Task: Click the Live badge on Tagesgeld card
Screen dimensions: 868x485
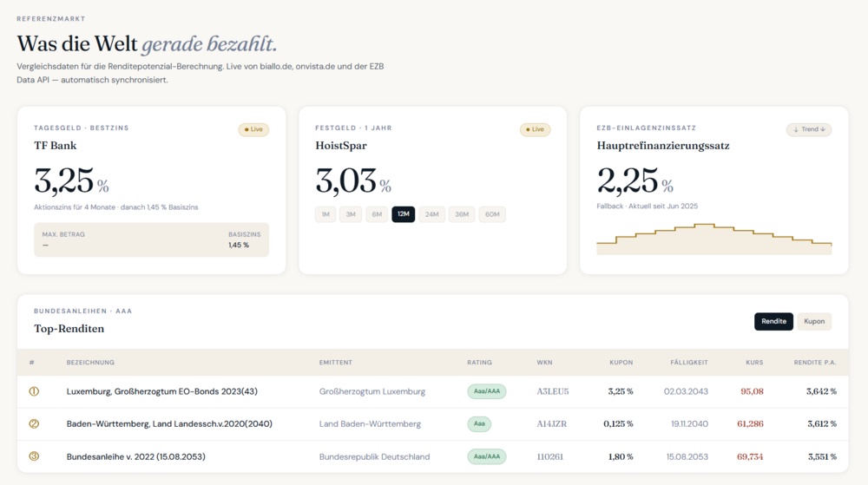Action: (253, 129)
